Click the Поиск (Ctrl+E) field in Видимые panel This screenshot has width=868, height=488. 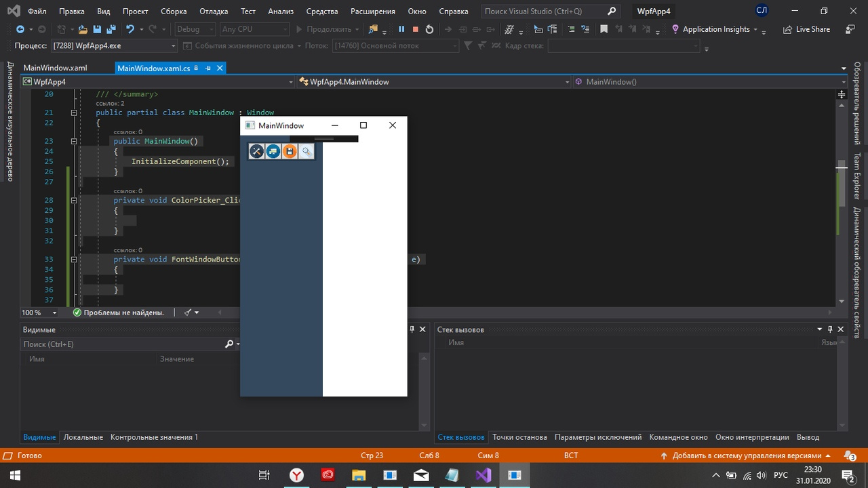tap(130, 344)
